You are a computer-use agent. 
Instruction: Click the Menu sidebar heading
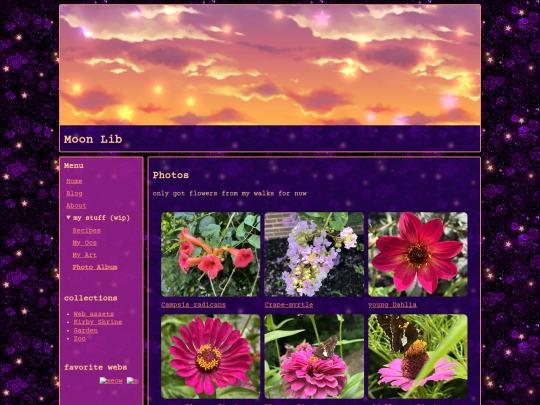(74, 166)
